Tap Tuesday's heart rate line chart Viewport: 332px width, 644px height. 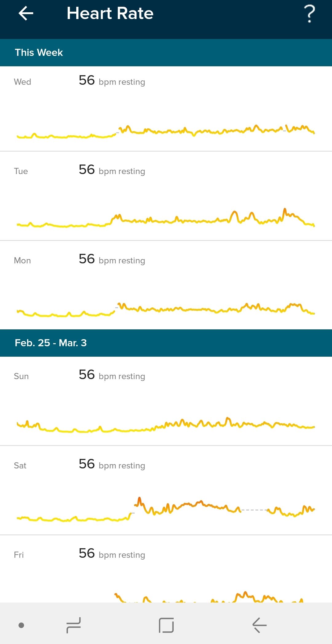(166, 219)
